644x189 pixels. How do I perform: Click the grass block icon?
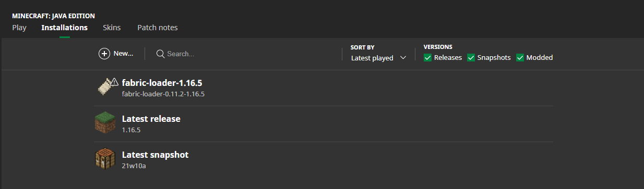[x=105, y=123]
